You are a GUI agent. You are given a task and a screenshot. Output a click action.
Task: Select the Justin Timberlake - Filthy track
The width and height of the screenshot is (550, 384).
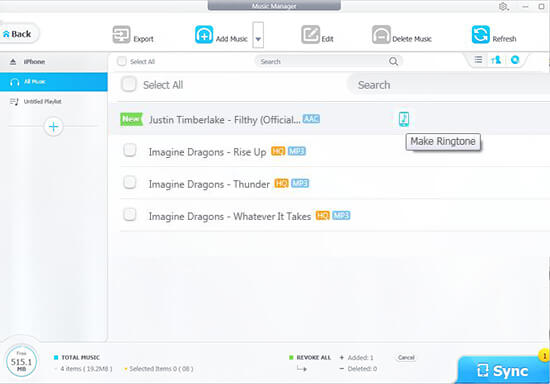(224, 120)
